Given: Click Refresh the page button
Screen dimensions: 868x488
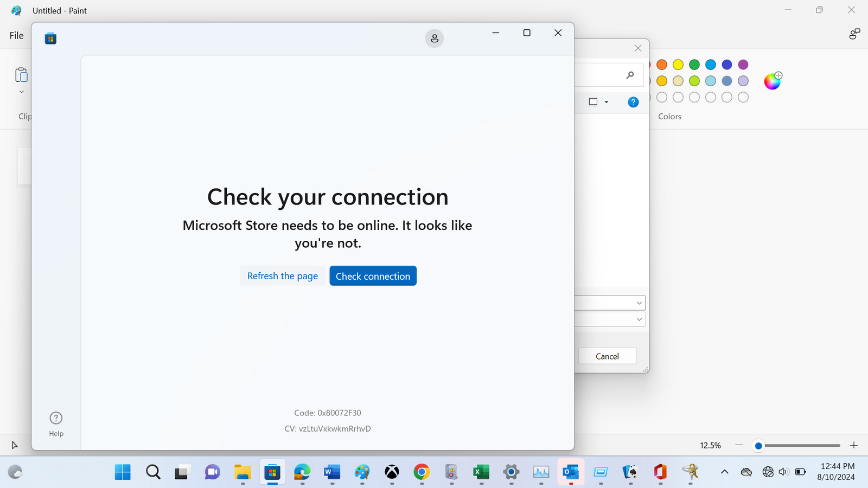Looking at the screenshot, I should point(283,276).
